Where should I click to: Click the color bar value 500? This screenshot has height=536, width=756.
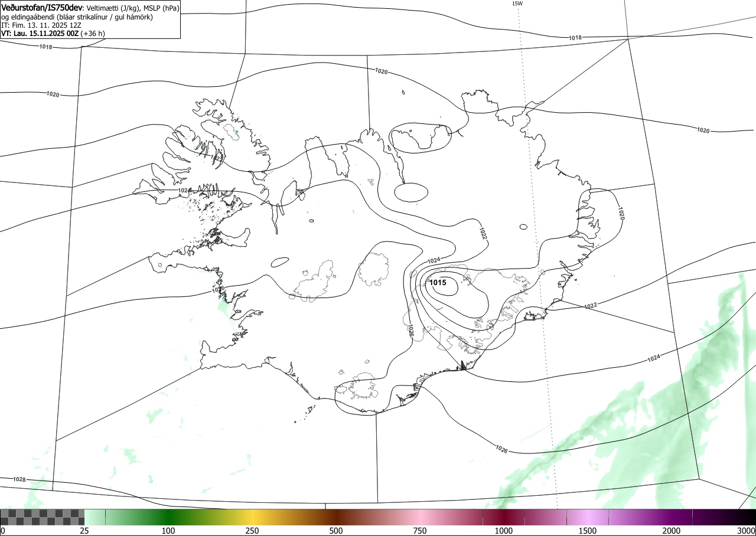pyautogui.click(x=336, y=531)
